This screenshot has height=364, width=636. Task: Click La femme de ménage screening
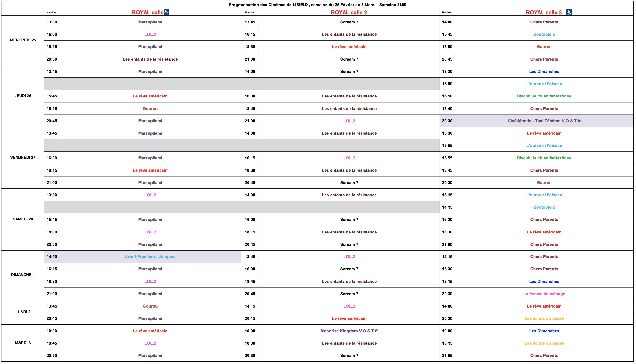click(x=544, y=294)
